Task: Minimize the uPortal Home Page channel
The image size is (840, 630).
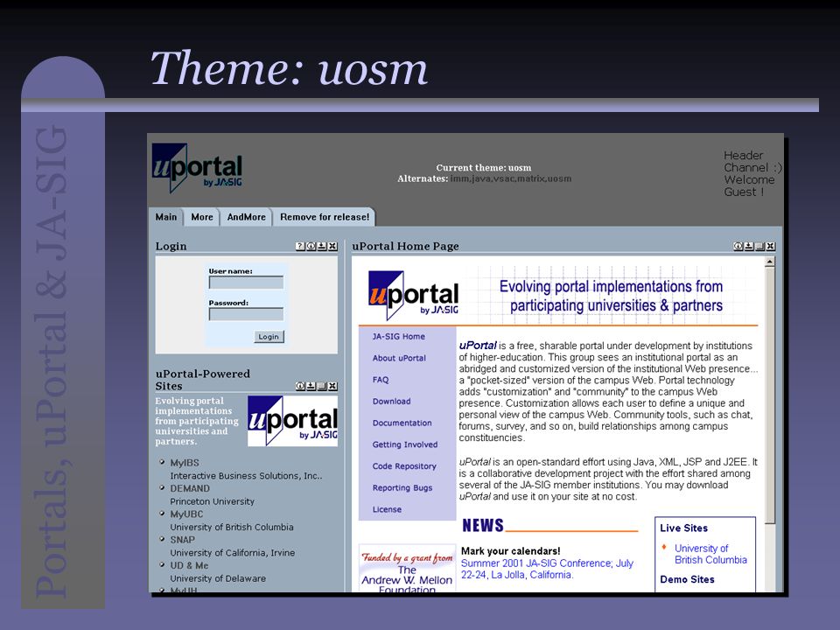Action: [x=759, y=247]
